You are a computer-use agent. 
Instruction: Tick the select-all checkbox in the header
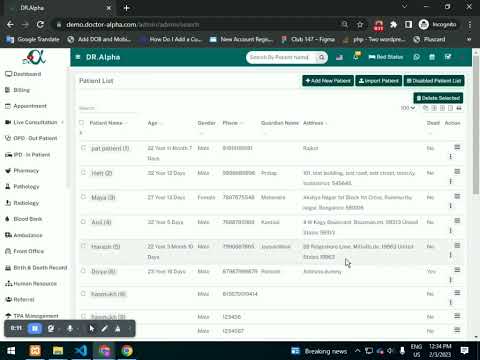[x=81, y=123]
